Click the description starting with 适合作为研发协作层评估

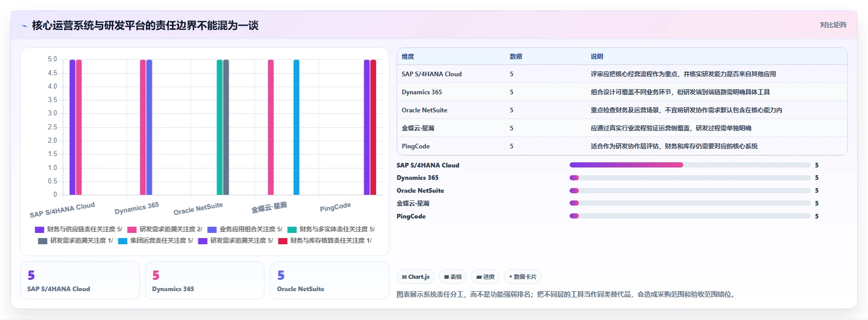click(x=674, y=146)
